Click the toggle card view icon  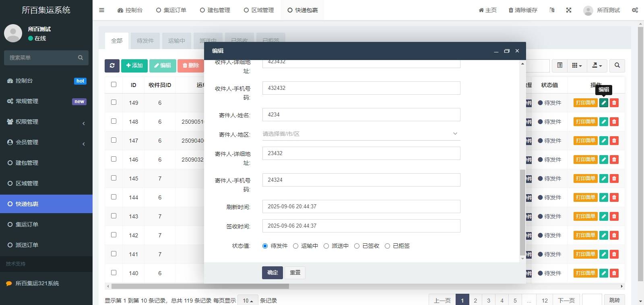coord(559,66)
